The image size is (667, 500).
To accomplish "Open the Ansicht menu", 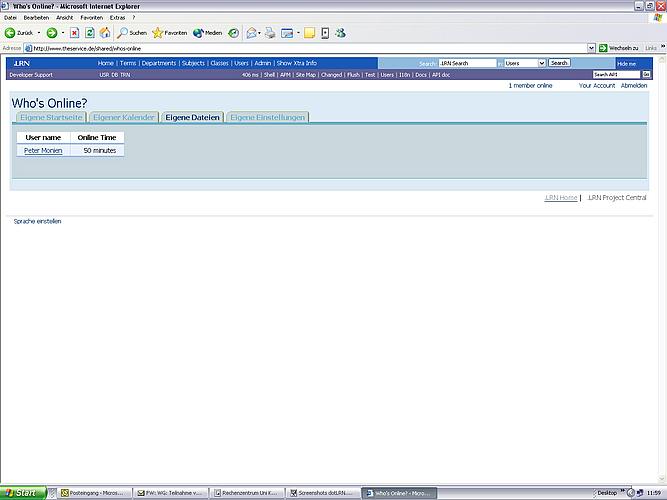I will point(65,18).
